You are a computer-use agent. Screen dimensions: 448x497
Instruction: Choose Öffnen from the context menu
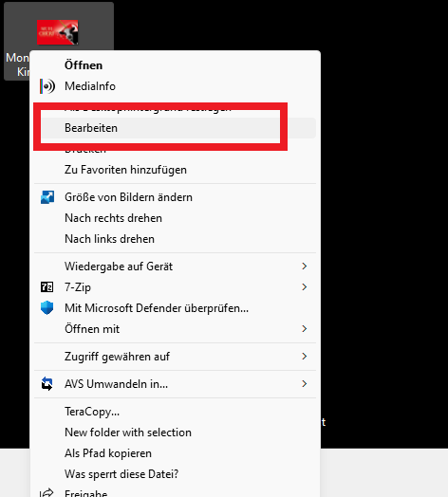coord(84,65)
